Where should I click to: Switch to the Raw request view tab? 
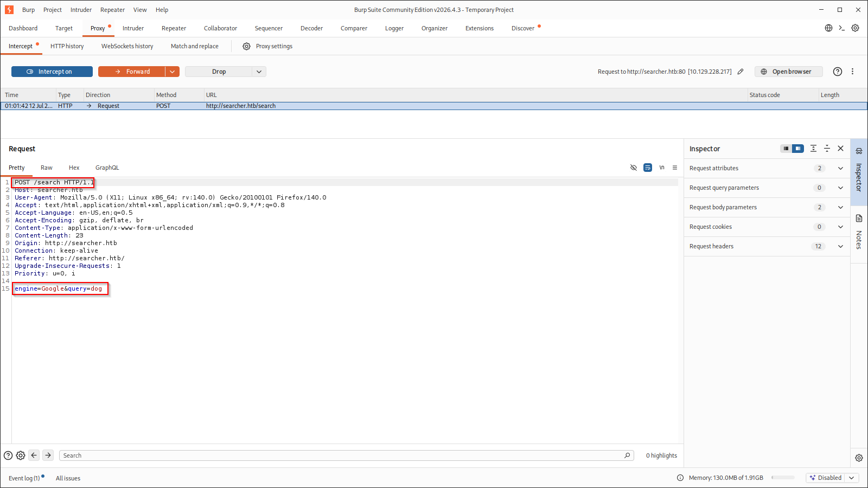click(47, 168)
